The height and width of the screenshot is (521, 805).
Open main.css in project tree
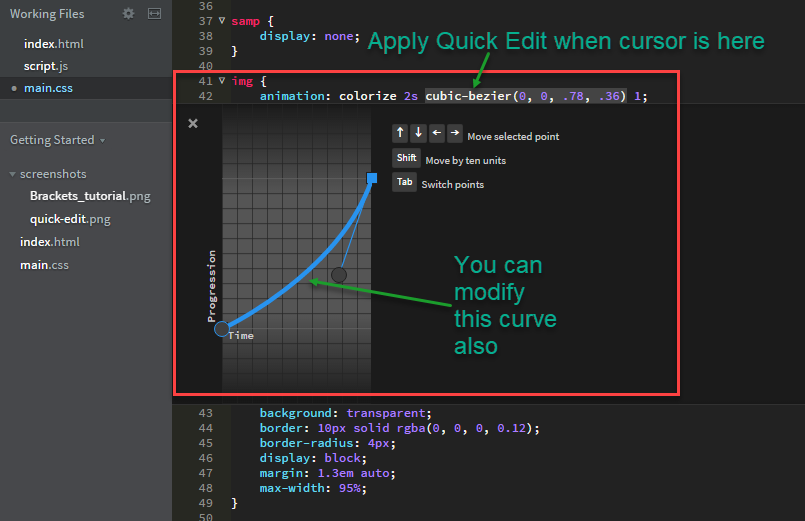[44, 265]
